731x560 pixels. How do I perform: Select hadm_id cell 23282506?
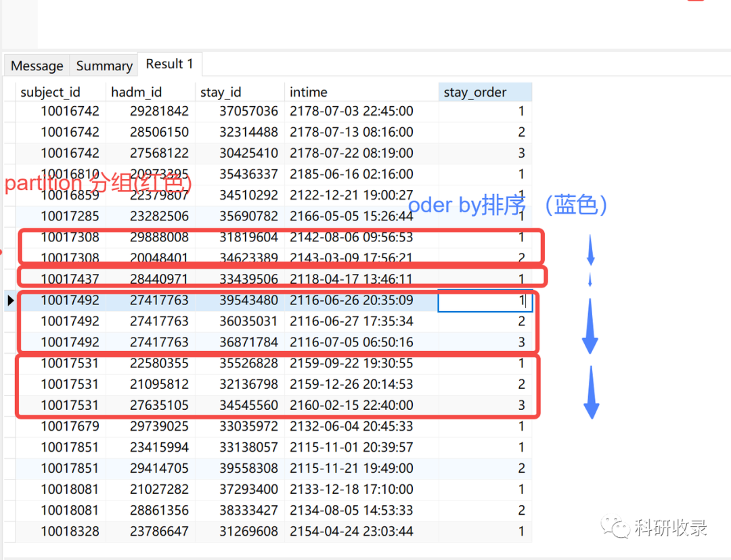[150, 216]
